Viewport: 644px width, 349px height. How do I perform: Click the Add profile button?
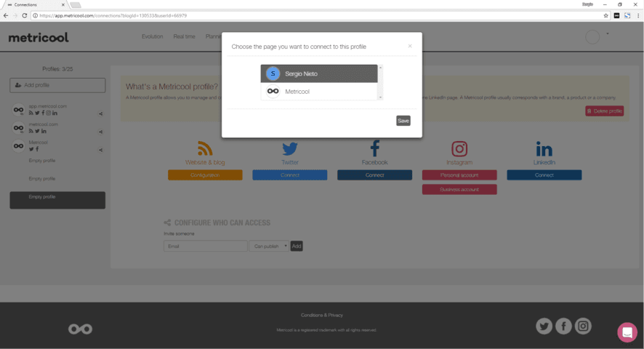click(57, 85)
